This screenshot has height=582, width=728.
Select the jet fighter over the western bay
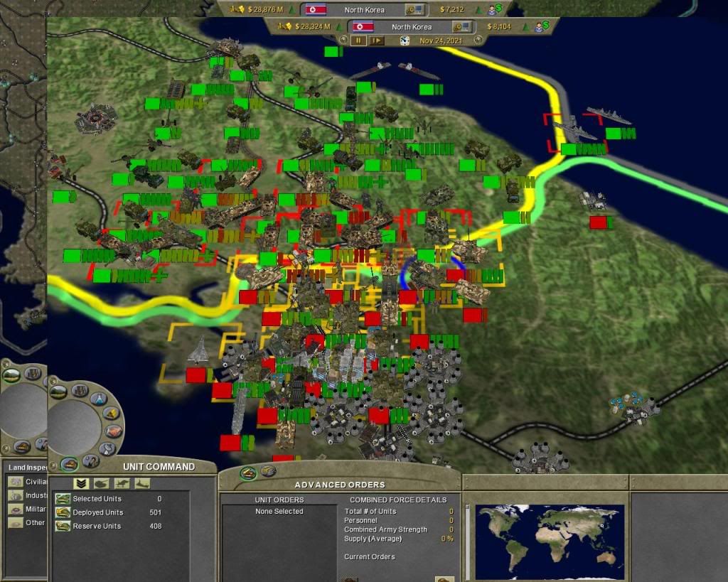coord(199,350)
